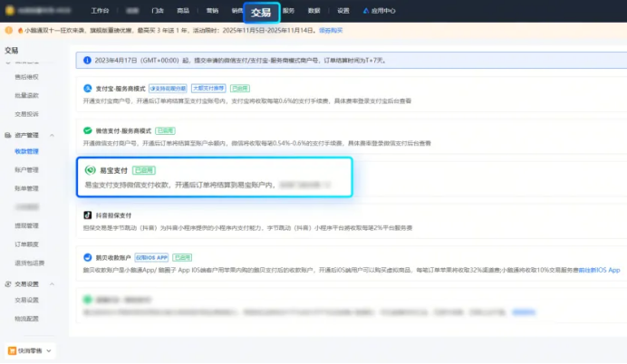Click 已启用 tag on the 微信支付 row
The image size is (627, 364).
[x=165, y=130]
